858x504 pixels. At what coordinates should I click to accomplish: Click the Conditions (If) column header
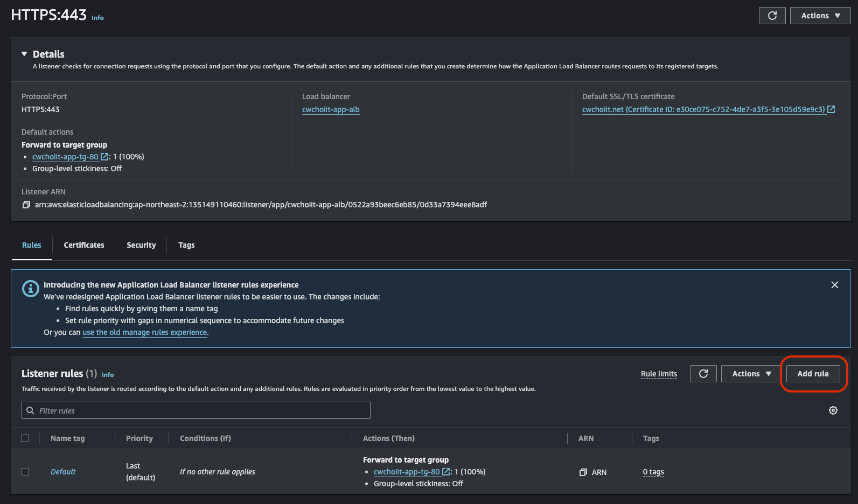pos(205,438)
